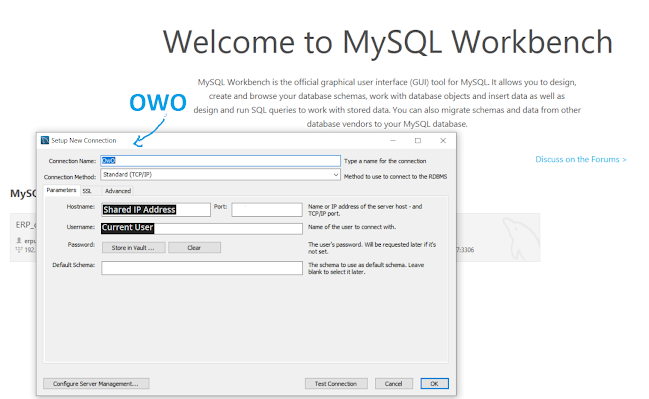This screenshot has width=649, height=399.
Task: Open Configure Server Management
Action: [96, 384]
